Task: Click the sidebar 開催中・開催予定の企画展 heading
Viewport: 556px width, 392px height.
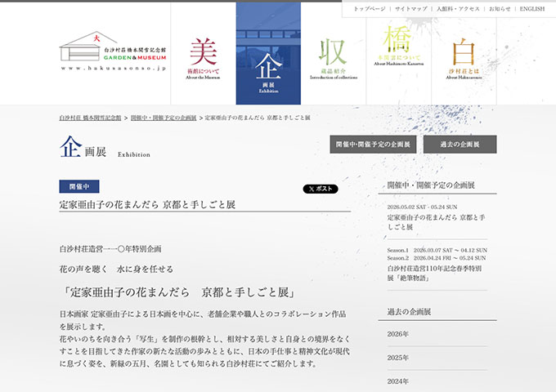Action: pyautogui.click(x=431, y=185)
